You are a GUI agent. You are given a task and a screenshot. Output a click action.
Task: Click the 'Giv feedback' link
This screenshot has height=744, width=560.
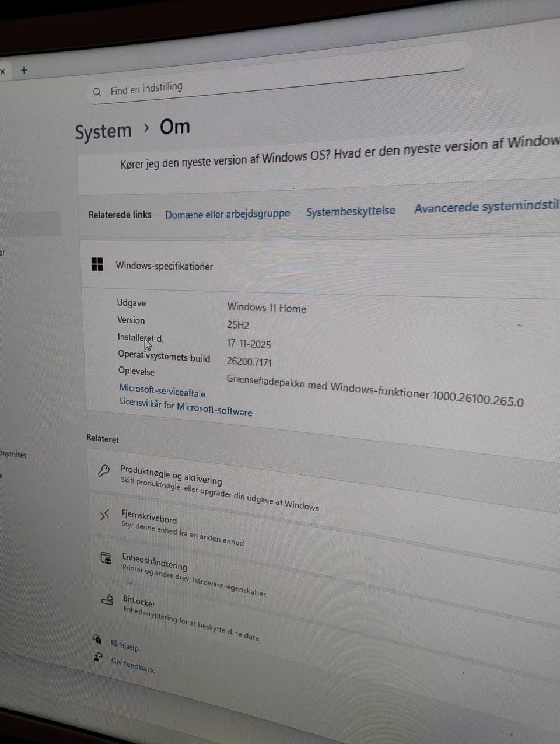pyautogui.click(x=132, y=665)
